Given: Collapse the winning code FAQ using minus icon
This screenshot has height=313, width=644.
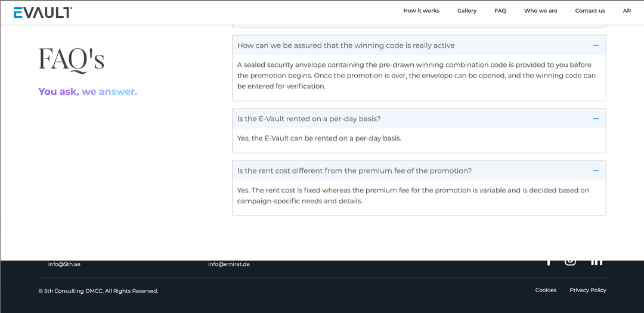Looking at the screenshot, I should [x=596, y=45].
